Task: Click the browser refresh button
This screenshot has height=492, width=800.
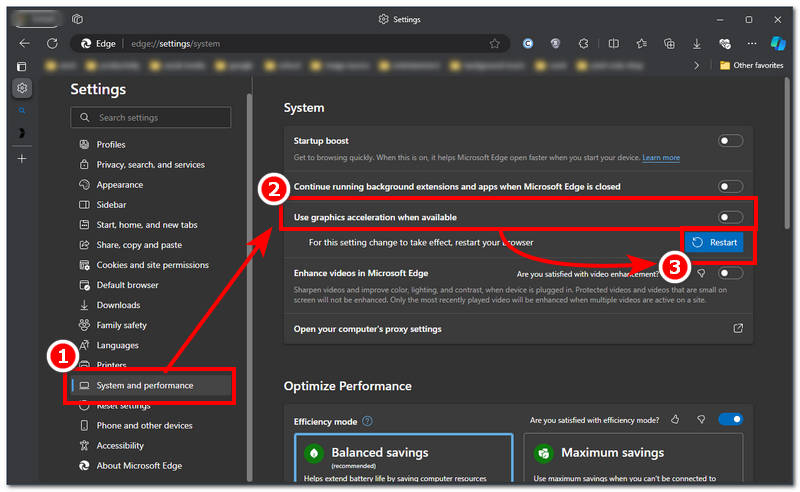Action: [x=51, y=44]
